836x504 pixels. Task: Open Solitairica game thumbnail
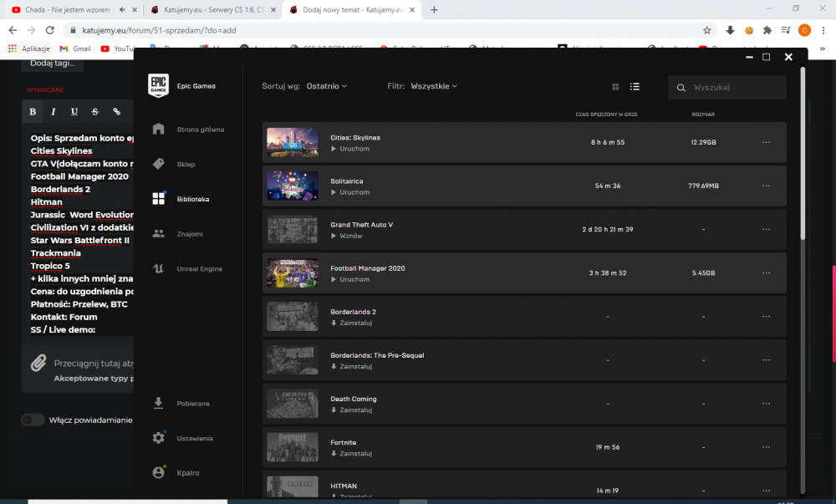[292, 186]
